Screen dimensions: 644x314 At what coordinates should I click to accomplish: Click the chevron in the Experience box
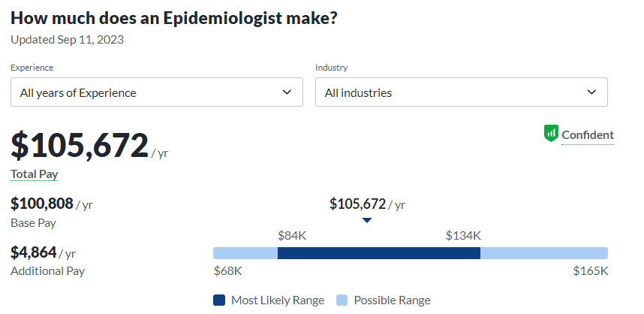tap(287, 92)
